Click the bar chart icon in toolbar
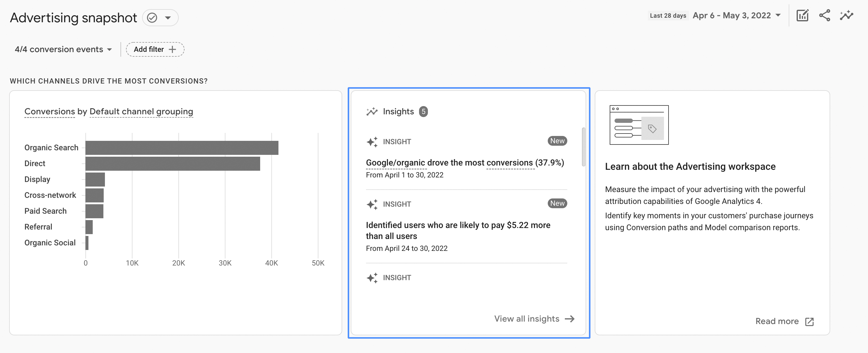 [803, 16]
